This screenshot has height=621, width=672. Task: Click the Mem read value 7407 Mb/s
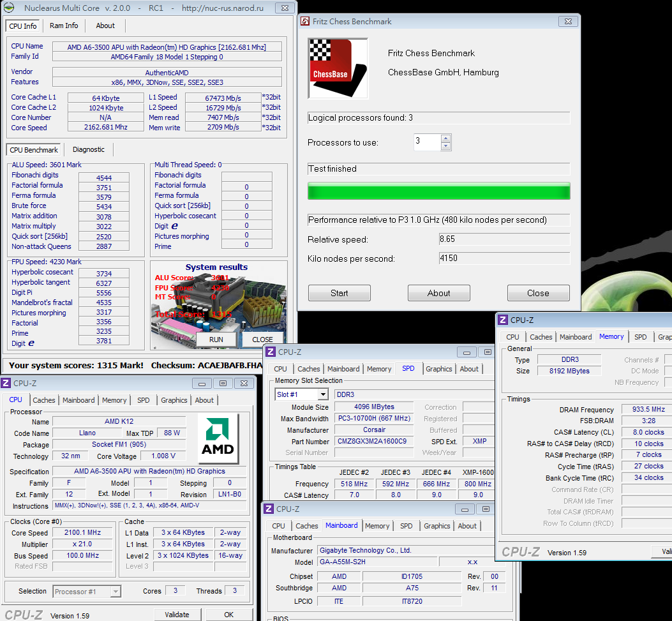pos(223,117)
